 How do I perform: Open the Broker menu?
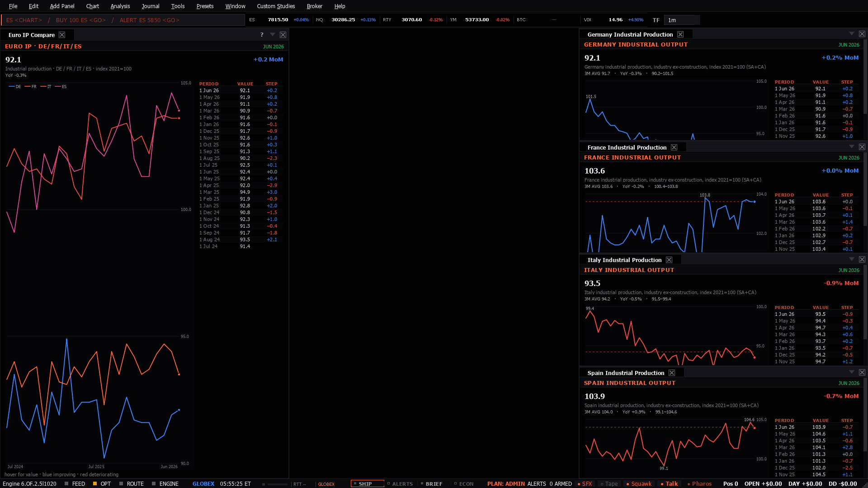[x=315, y=6]
